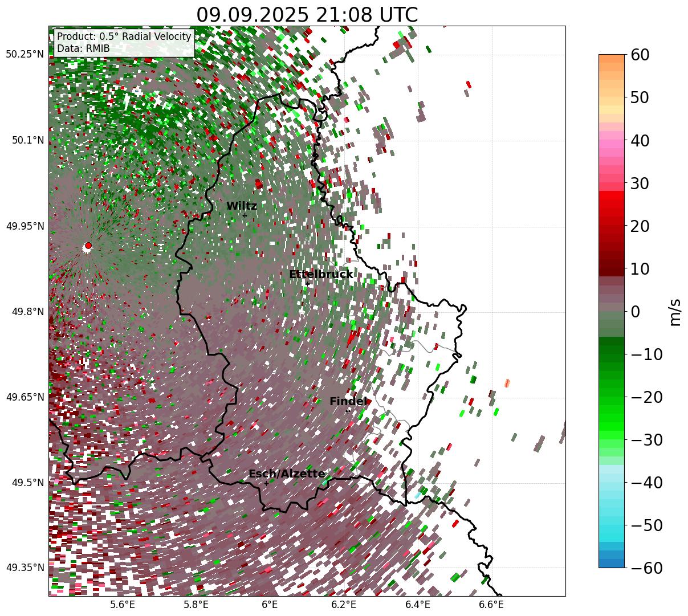Click the 49.65°N latitude label
Image resolution: width=688 pixels, height=616 pixels.
[x=25, y=397]
